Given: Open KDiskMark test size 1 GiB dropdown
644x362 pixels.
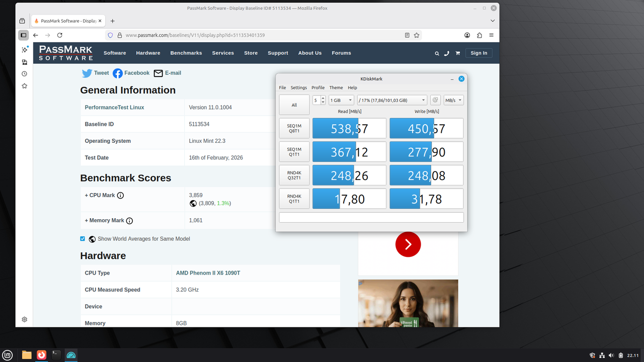Looking at the screenshot, I should [x=341, y=100].
